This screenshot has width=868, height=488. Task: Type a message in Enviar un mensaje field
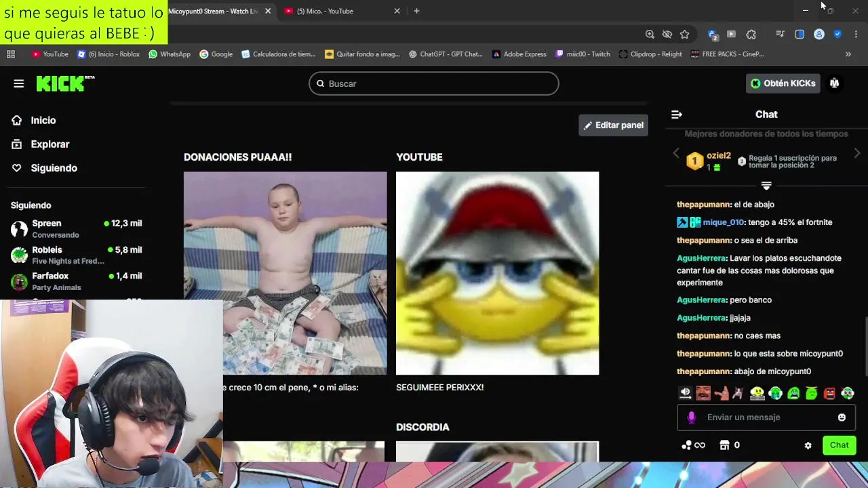point(766,418)
